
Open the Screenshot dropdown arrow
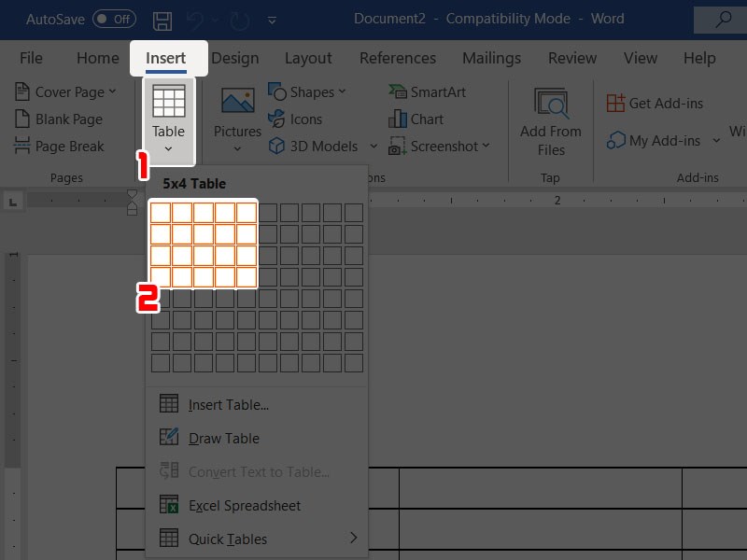click(486, 146)
